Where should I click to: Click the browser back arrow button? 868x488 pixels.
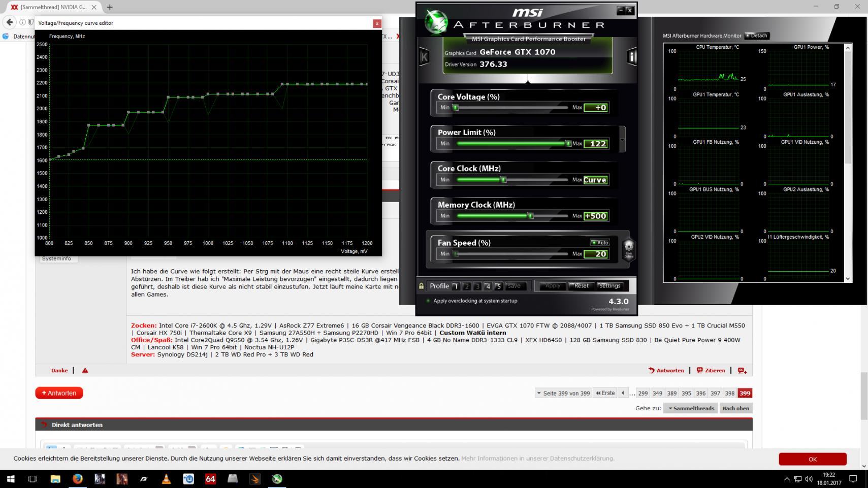(x=9, y=22)
